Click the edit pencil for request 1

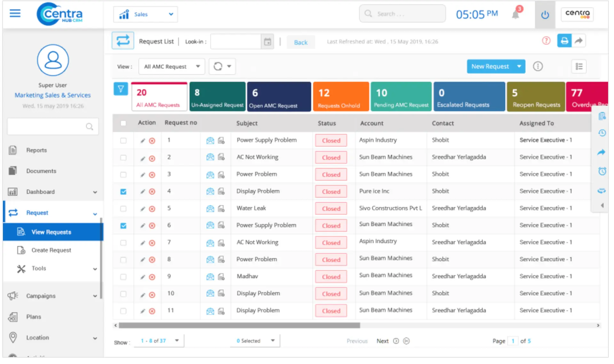(143, 140)
